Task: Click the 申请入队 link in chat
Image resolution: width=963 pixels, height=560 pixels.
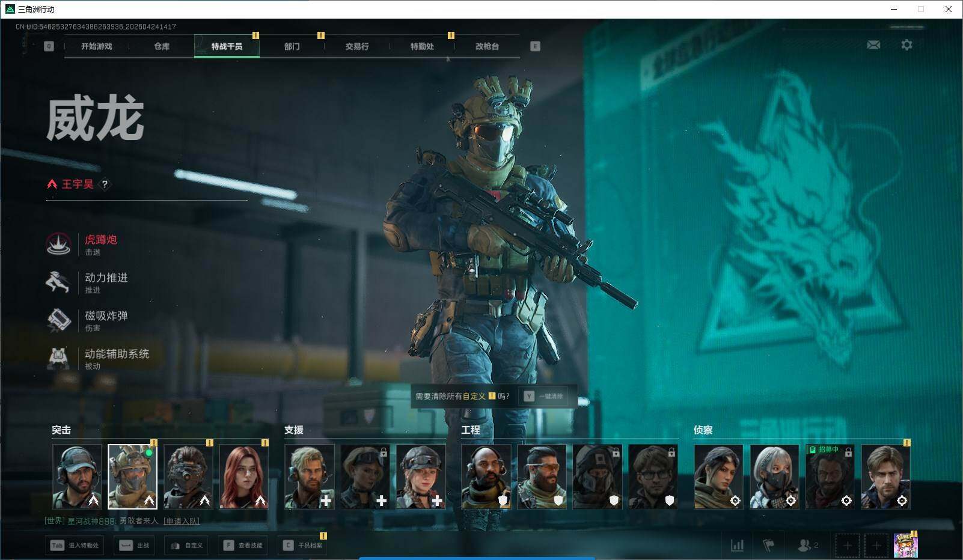Action: click(181, 521)
